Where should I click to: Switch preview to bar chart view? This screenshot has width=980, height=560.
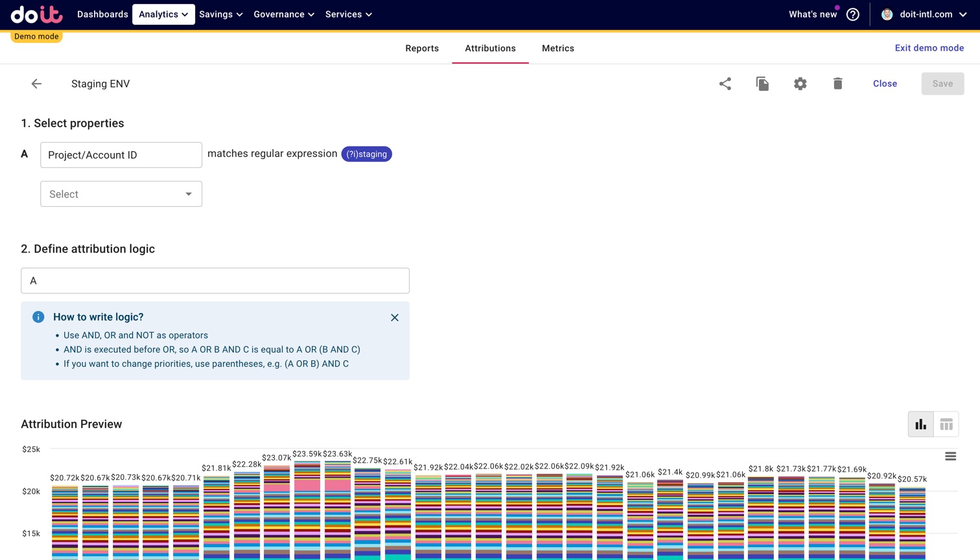(920, 425)
